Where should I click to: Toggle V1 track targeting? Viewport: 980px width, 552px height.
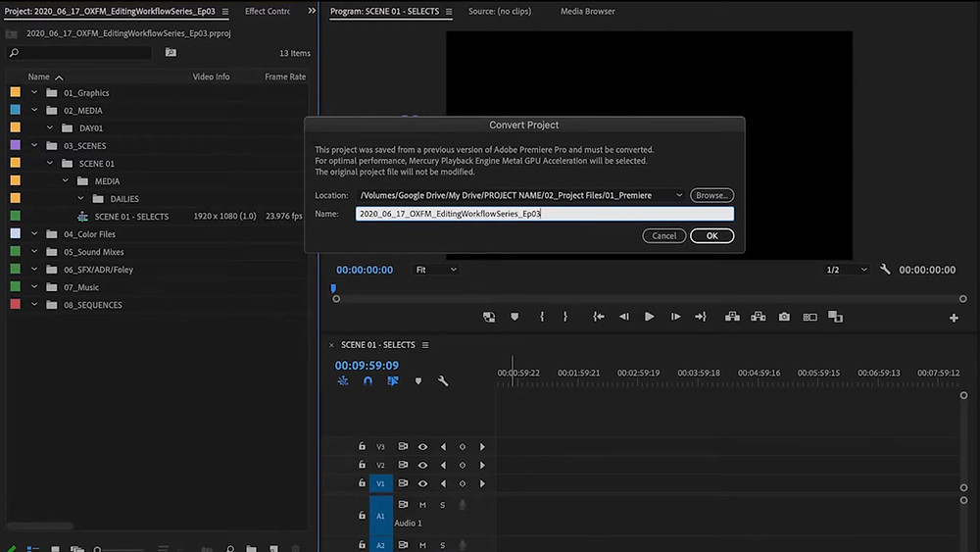click(380, 483)
